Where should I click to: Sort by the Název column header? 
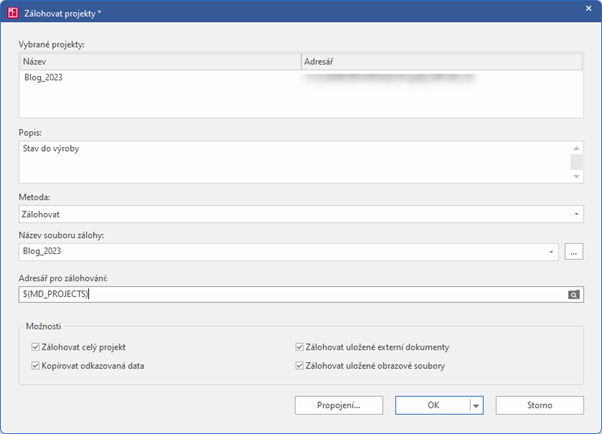point(160,62)
